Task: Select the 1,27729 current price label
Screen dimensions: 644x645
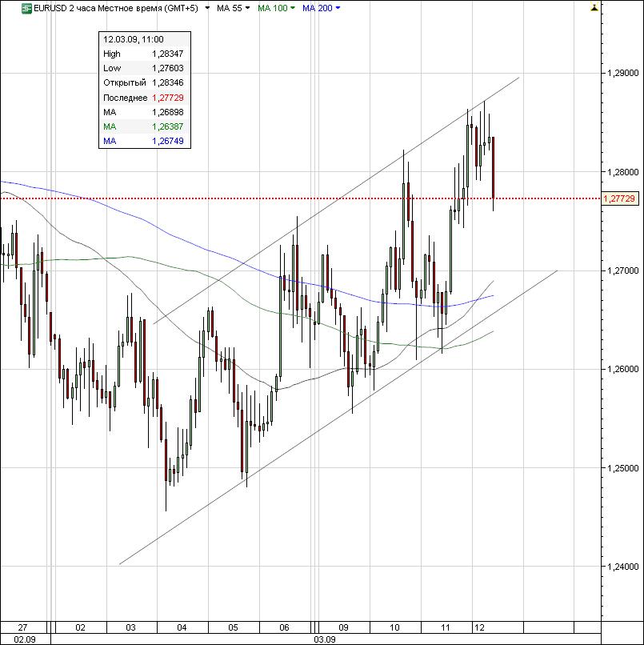Action: coord(619,198)
